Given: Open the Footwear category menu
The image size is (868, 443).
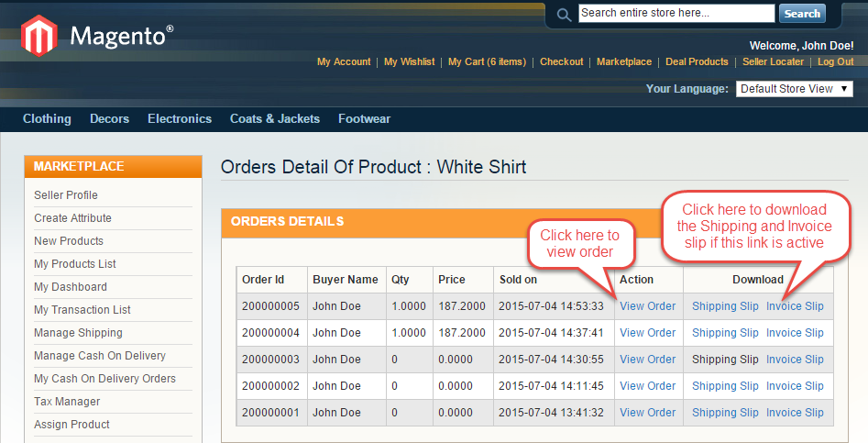Looking at the screenshot, I should pyautogui.click(x=364, y=119).
